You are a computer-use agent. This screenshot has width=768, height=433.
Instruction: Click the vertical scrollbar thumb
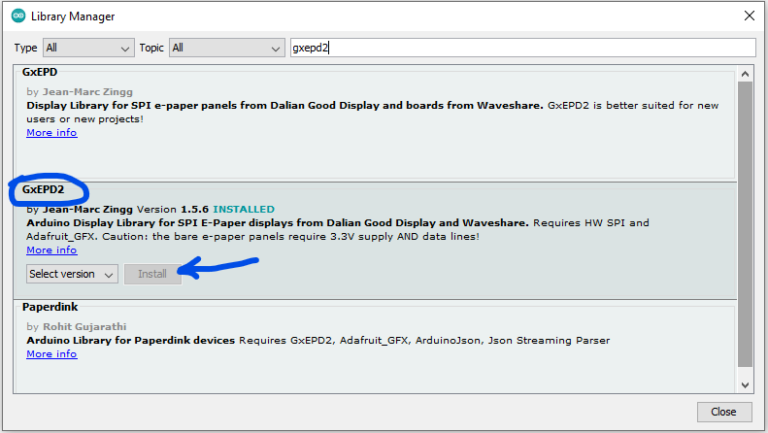(746, 220)
